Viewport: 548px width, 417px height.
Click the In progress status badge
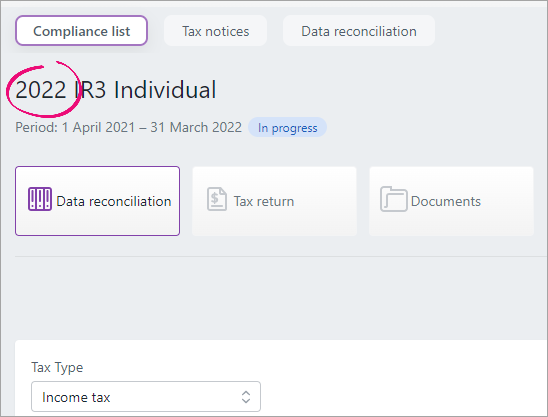287,127
